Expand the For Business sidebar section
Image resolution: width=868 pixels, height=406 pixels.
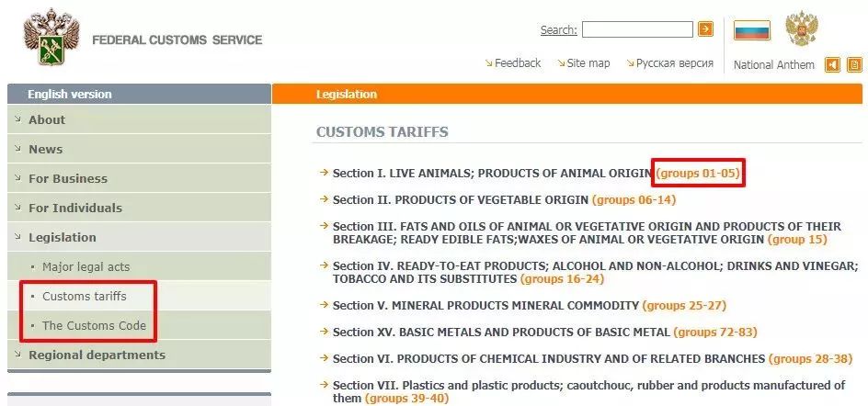[139, 178]
